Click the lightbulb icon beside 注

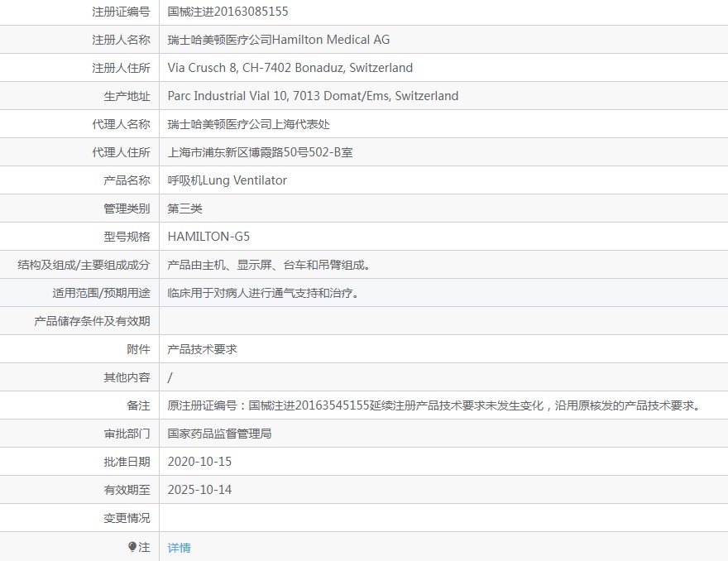[x=132, y=547]
